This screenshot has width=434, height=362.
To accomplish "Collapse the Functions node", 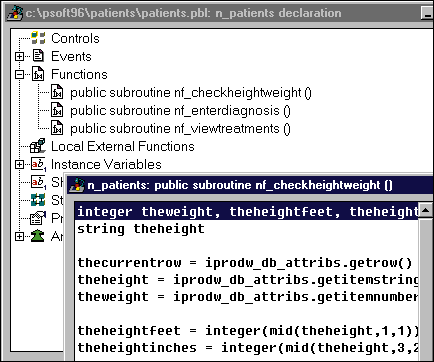I will pyautogui.click(x=20, y=74).
